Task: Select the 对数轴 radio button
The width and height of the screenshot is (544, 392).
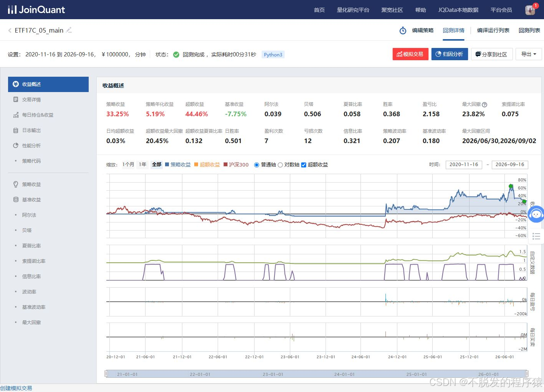Action: pyautogui.click(x=280, y=165)
